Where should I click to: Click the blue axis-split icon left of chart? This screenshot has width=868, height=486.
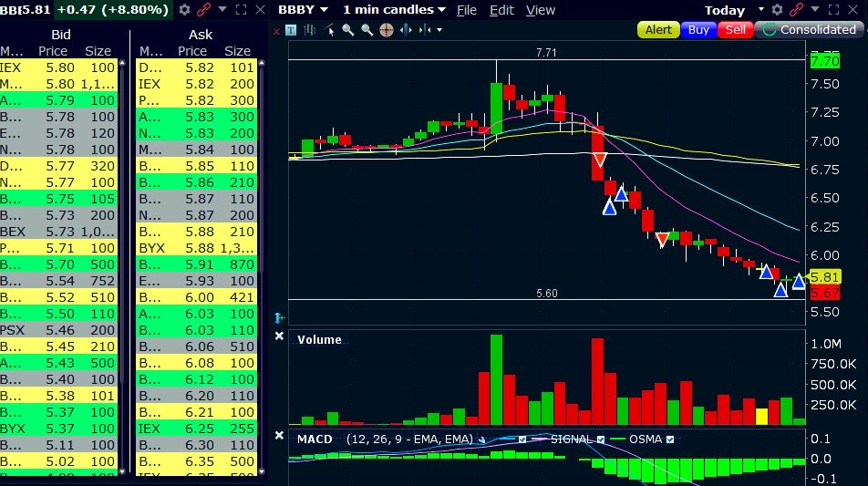coord(279,317)
